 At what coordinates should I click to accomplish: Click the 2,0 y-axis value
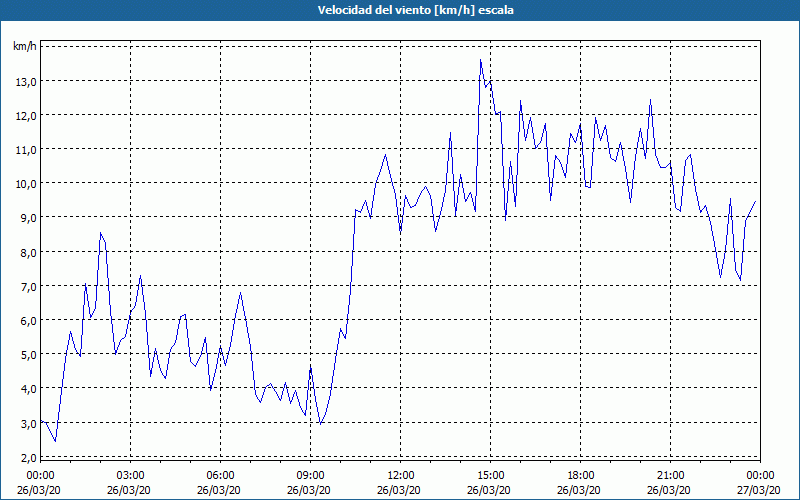(x=28, y=457)
